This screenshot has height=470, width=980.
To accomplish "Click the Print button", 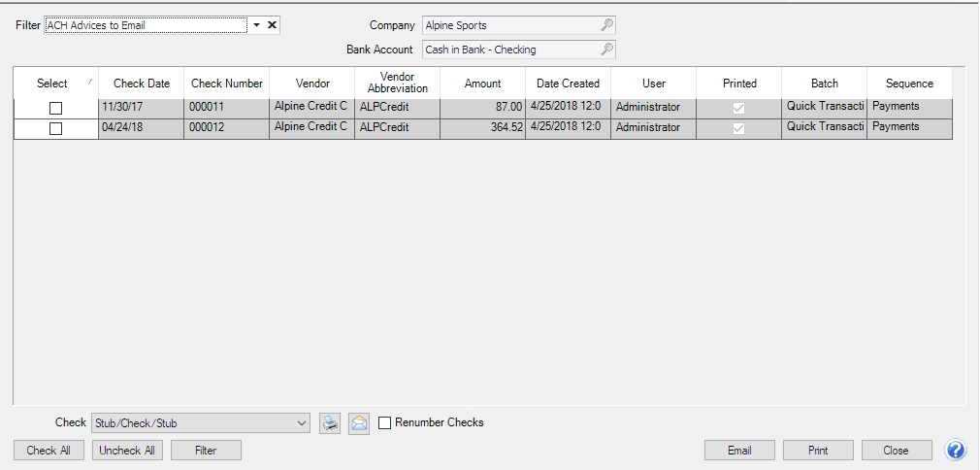I will (x=817, y=451).
